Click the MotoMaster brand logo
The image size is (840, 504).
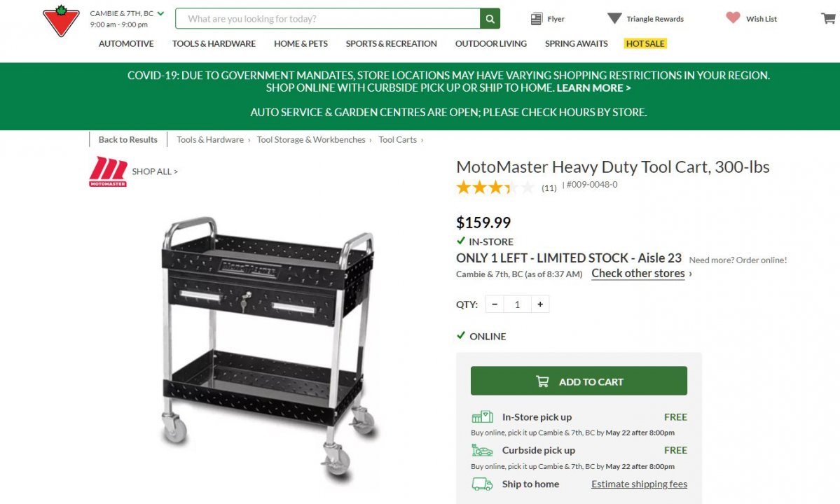(107, 171)
